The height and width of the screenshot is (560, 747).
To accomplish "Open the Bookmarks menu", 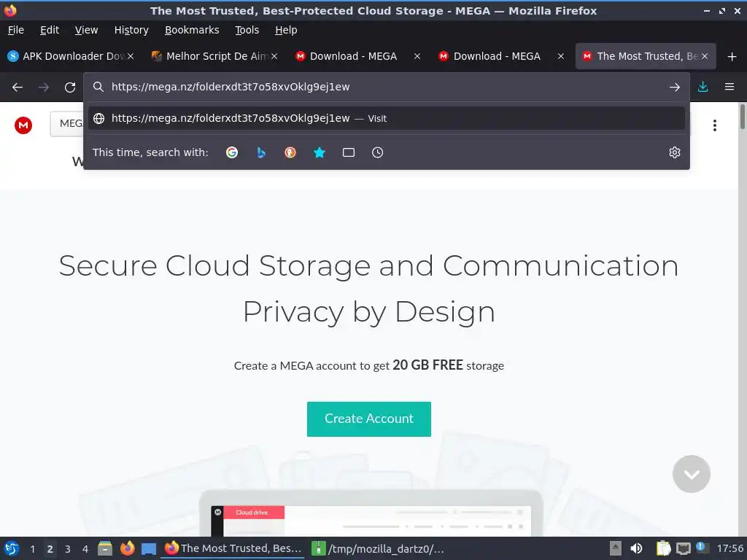I will (x=192, y=30).
